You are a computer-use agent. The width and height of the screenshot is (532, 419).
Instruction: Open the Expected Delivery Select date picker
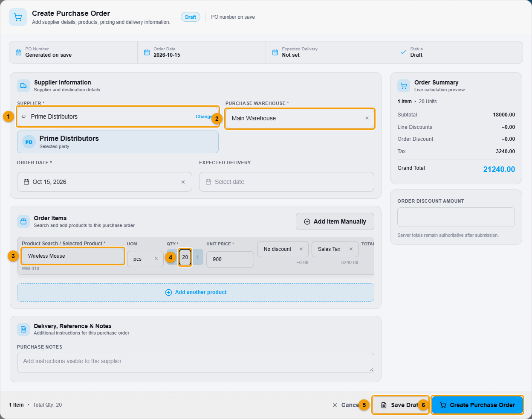(286, 182)
